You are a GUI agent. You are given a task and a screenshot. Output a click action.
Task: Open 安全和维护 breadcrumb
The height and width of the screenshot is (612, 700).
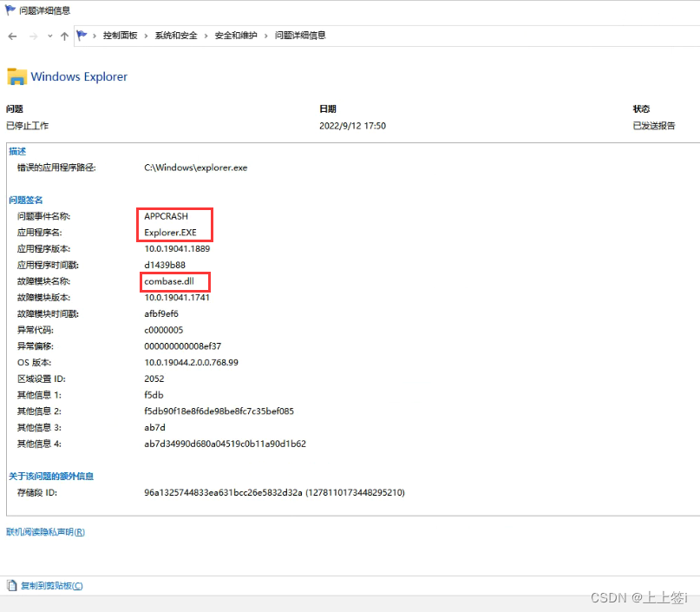tap(236, 36)
